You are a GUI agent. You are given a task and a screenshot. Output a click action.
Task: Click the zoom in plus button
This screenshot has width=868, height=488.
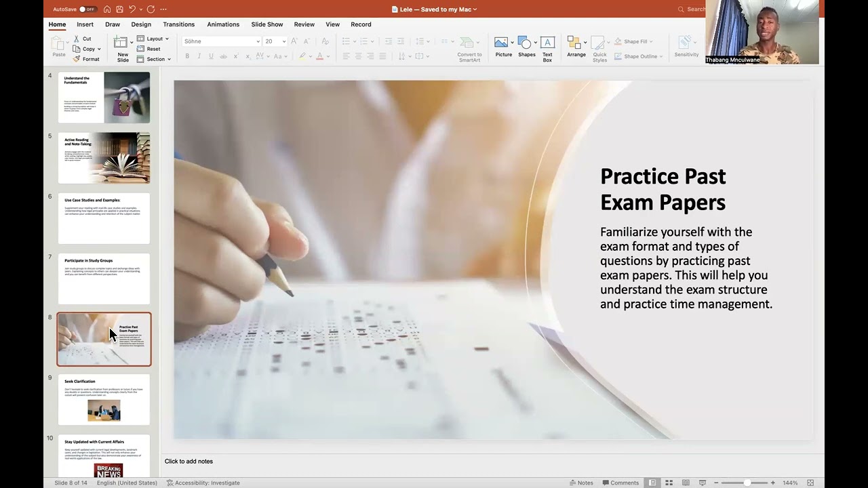click(772, 483)
